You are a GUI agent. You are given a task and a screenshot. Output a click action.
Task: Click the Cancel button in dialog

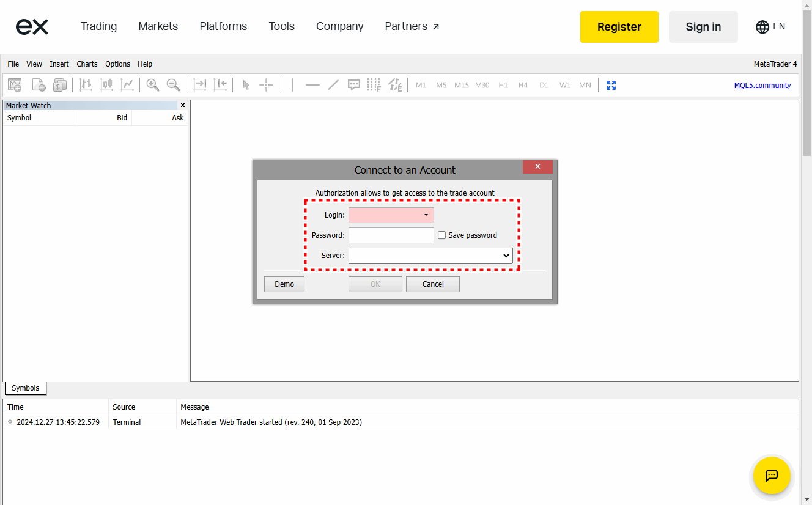pos(433,284)
